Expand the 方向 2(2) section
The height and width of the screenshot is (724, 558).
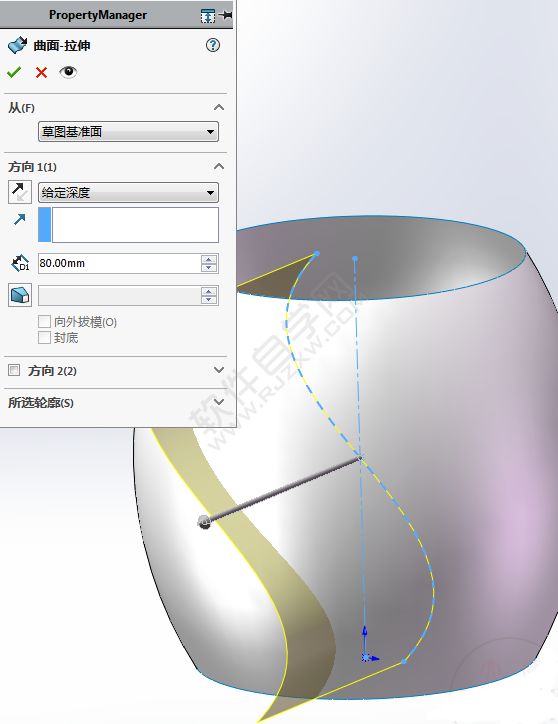(219, 370)
